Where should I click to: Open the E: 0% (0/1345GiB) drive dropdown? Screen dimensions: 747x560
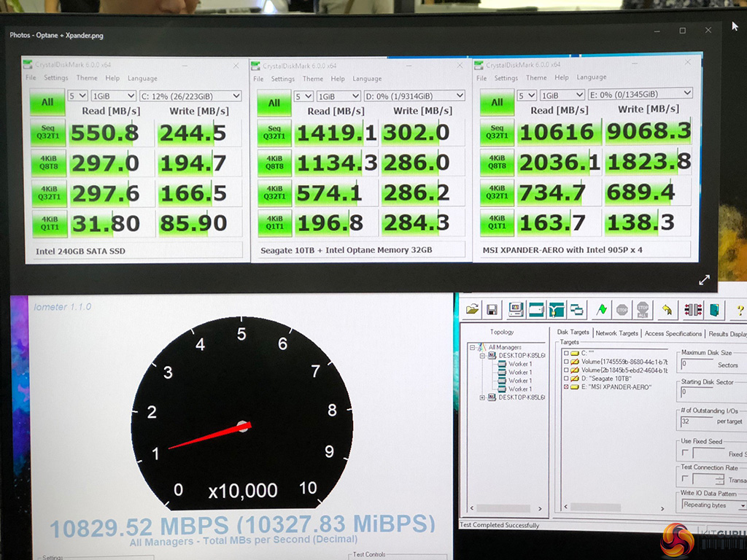coord(640,94)
